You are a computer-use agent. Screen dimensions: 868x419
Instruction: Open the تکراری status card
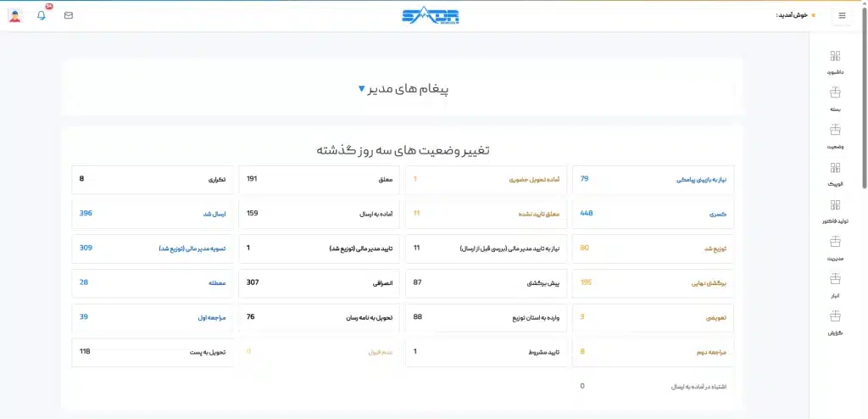(153, 180)
